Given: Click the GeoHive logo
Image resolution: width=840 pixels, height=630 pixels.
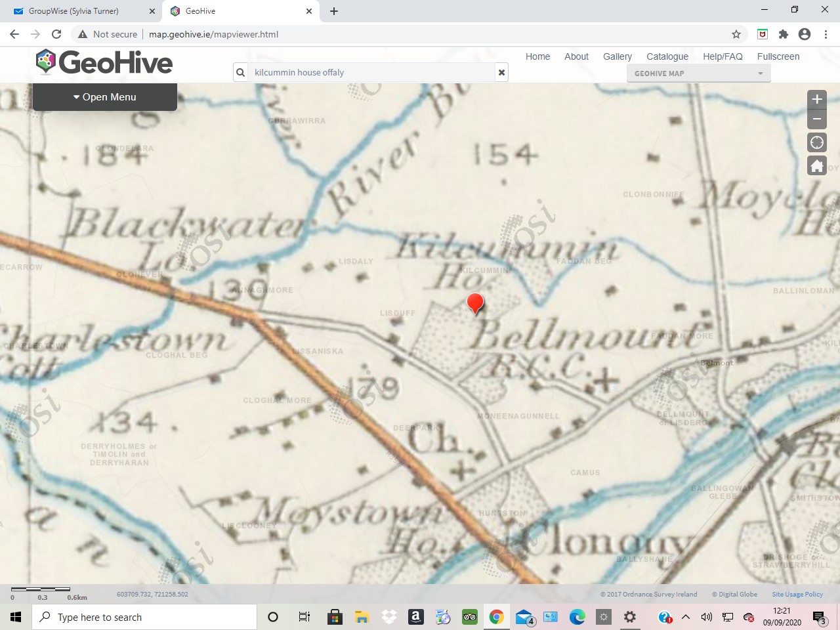Looking at the screenshot, I should [x=104, y=62].
